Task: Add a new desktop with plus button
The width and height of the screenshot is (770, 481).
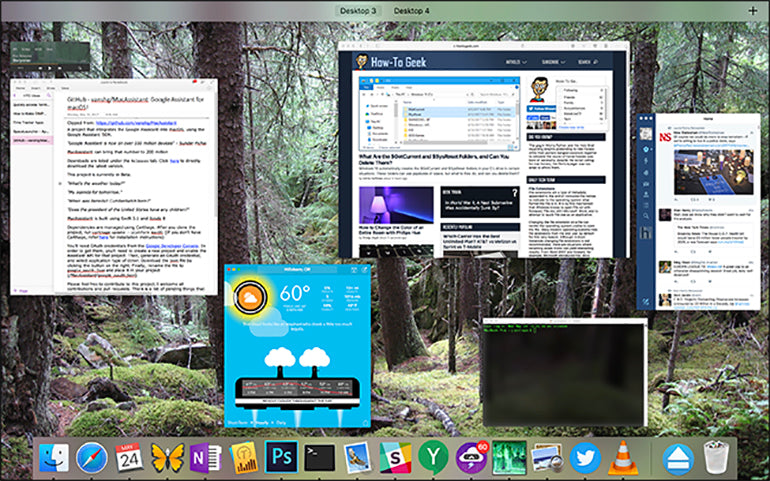Action: [x=752, y=10]
